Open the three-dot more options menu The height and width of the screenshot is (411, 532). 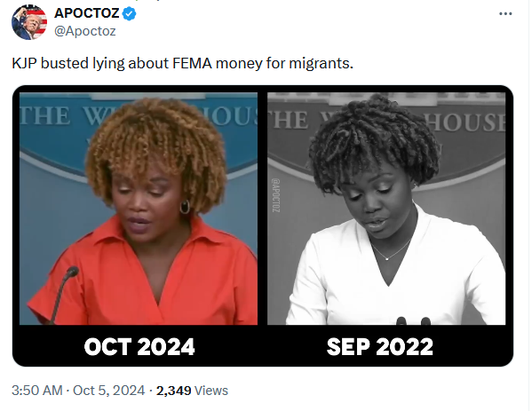[x=505, y=14]
